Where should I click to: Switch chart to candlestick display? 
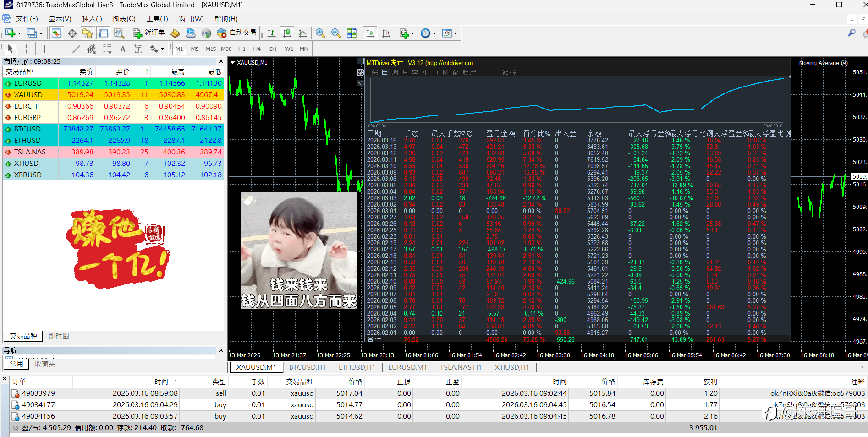point(287,33)
